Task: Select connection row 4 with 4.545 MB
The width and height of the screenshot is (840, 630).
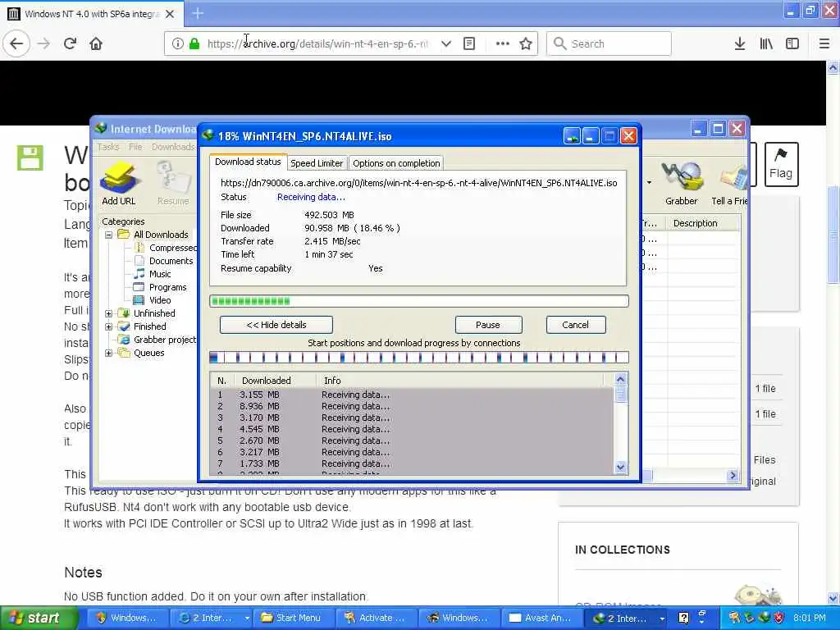Action: pyautogui.click(x=412, y=429)
